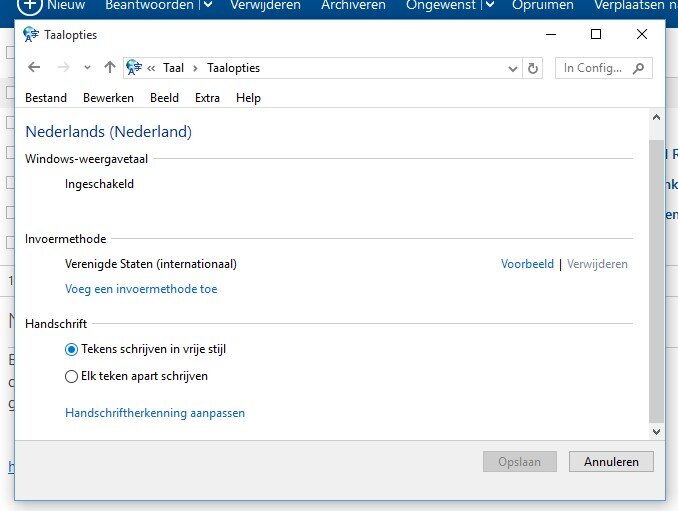Click the Taalopties window title icon
The width and height of the screenshot is (678, 511).
tap(30, 35)
